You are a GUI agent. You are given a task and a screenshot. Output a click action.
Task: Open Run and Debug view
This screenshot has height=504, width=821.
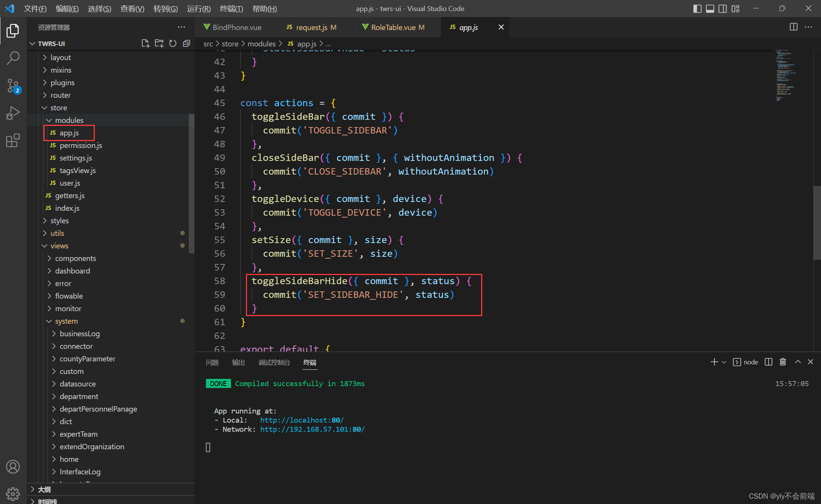13,113
